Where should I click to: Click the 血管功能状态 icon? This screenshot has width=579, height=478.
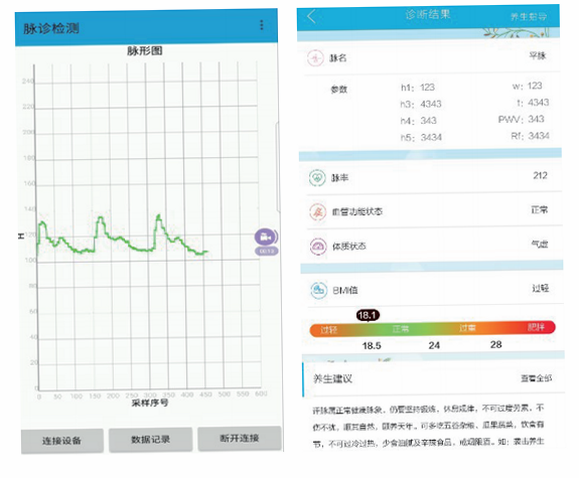click(x=318, y=212)
